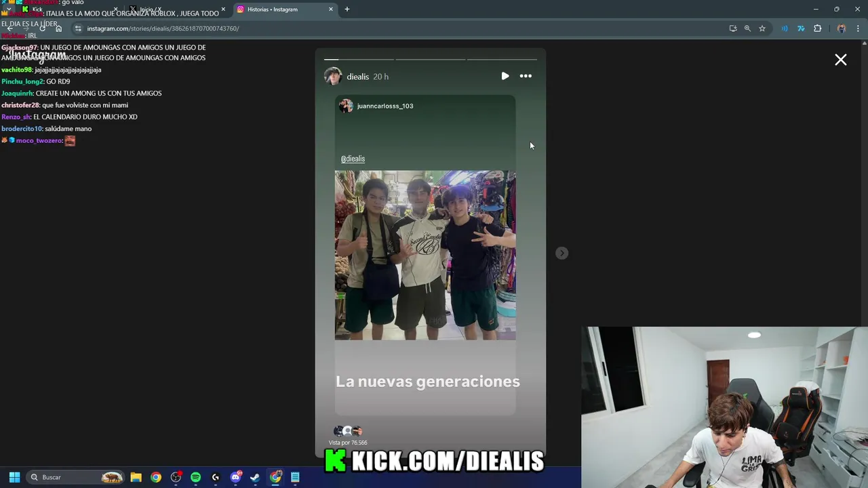The height and width of the screenshot is (488, 868).
Task: Open the zoom magnifier in address bar
Action: [747, 28]
